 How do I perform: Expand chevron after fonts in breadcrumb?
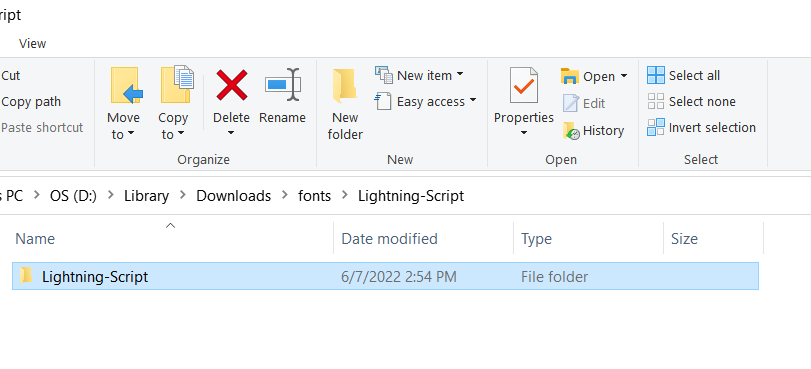click(x=344, y=196)
